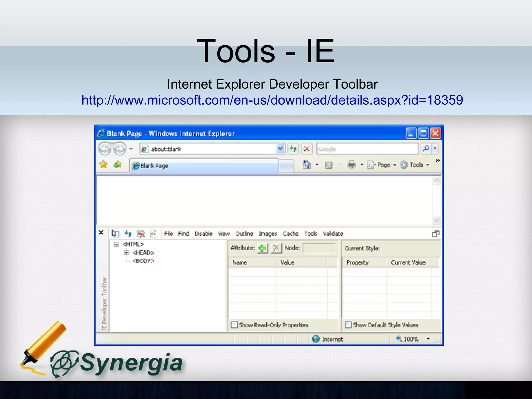Expand the HEAD tree node

click(x=126, y=252)
